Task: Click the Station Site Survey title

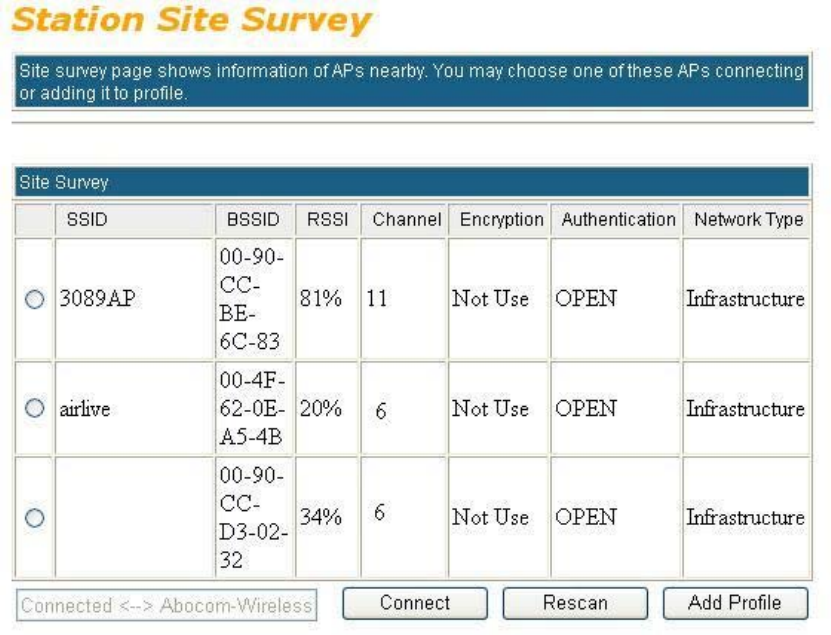Action: (191, 20)
